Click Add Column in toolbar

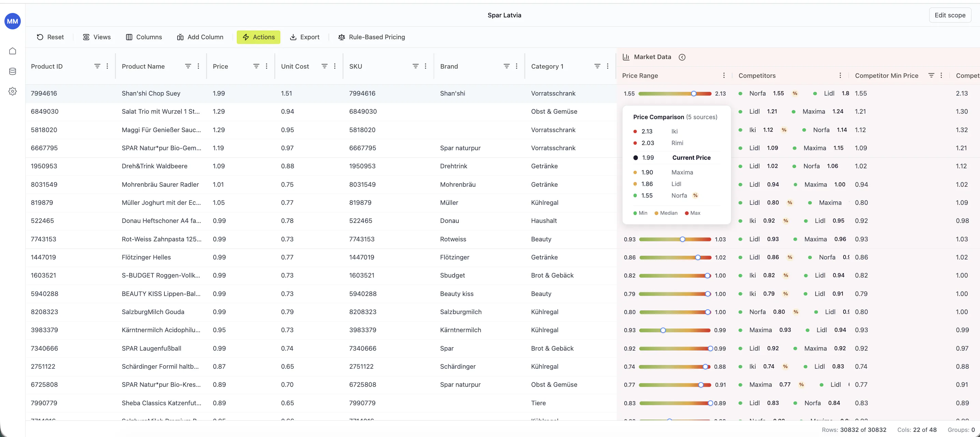click(x=200, y=37)
